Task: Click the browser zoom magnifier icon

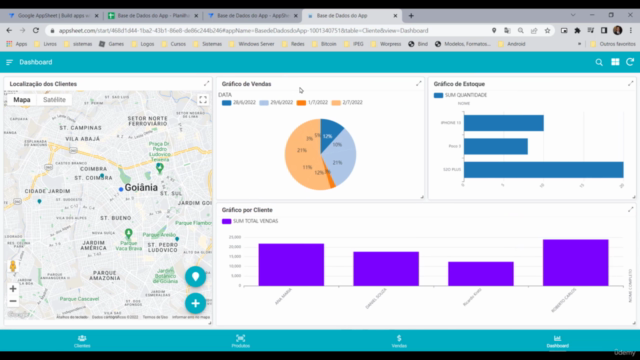Action: point(520,31)
